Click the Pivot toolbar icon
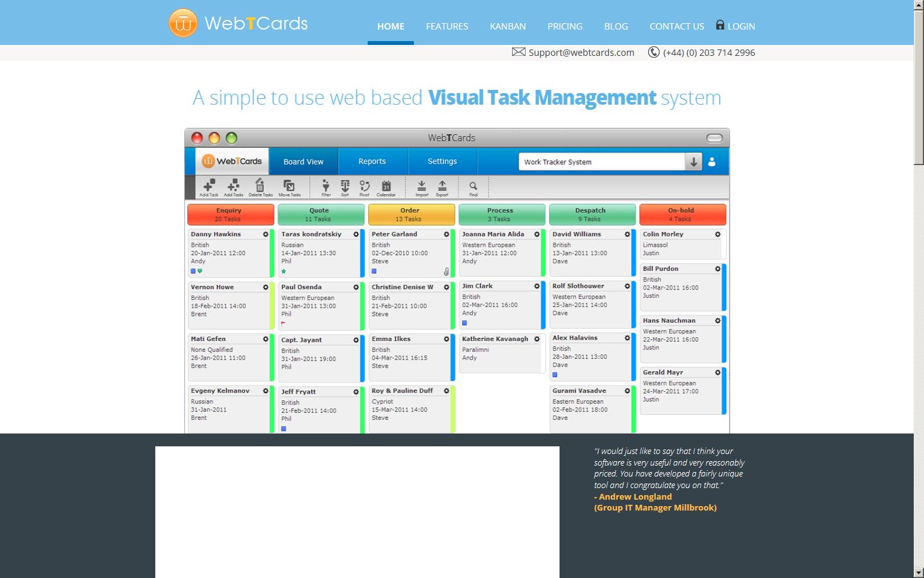The width and height of the screenshot is (924, 578). point(364,187)
